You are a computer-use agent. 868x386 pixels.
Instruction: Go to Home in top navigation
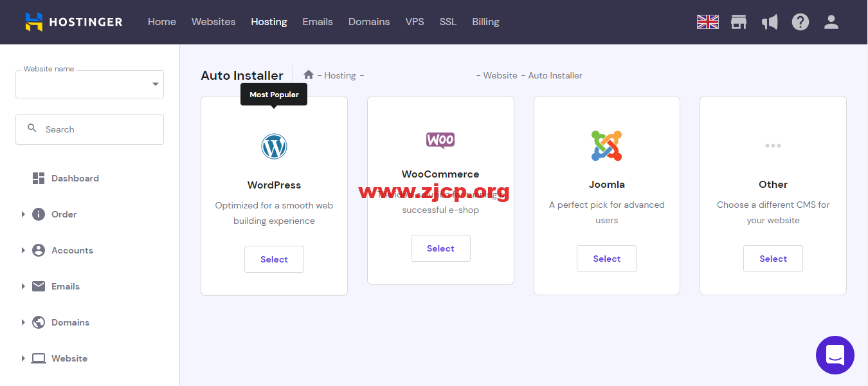pos(162,22)
